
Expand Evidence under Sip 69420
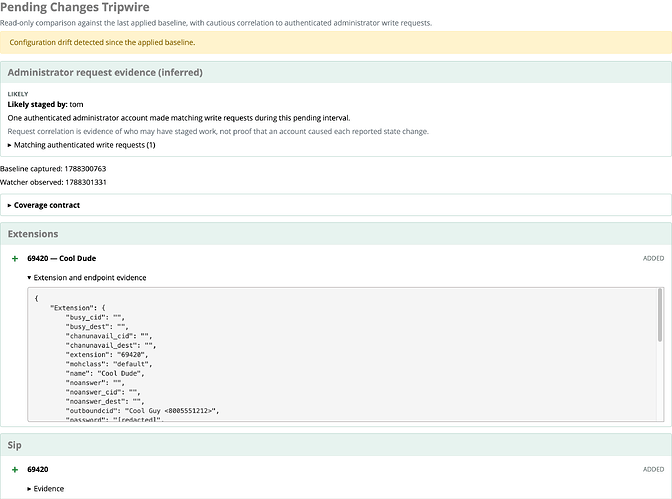(45, 489)
